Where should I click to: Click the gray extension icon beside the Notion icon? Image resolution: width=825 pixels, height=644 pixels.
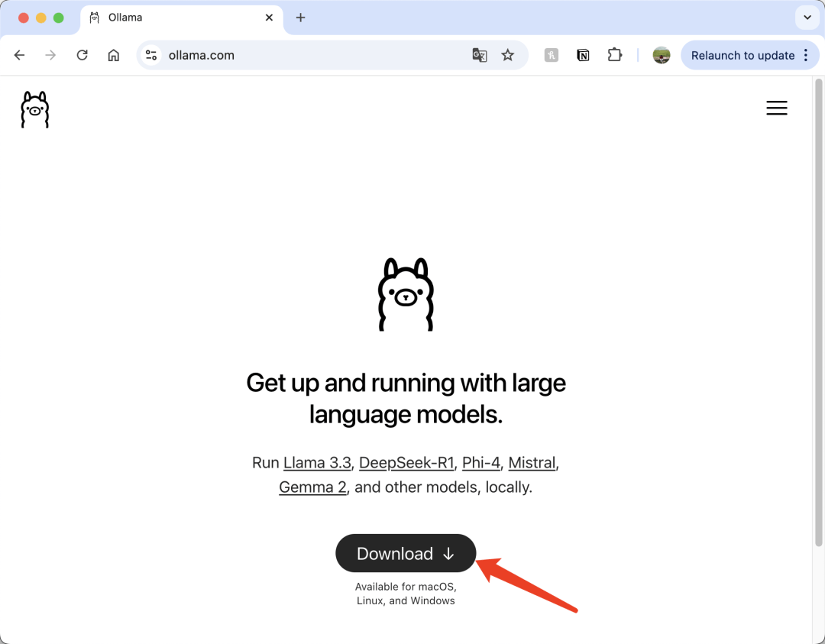[x=551, y=55]
